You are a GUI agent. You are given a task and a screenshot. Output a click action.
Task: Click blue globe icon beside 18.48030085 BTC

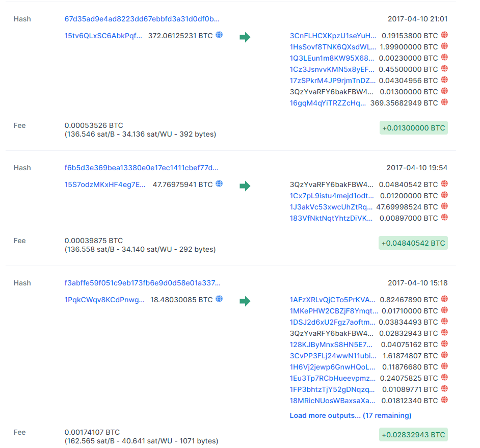(219, 299)
